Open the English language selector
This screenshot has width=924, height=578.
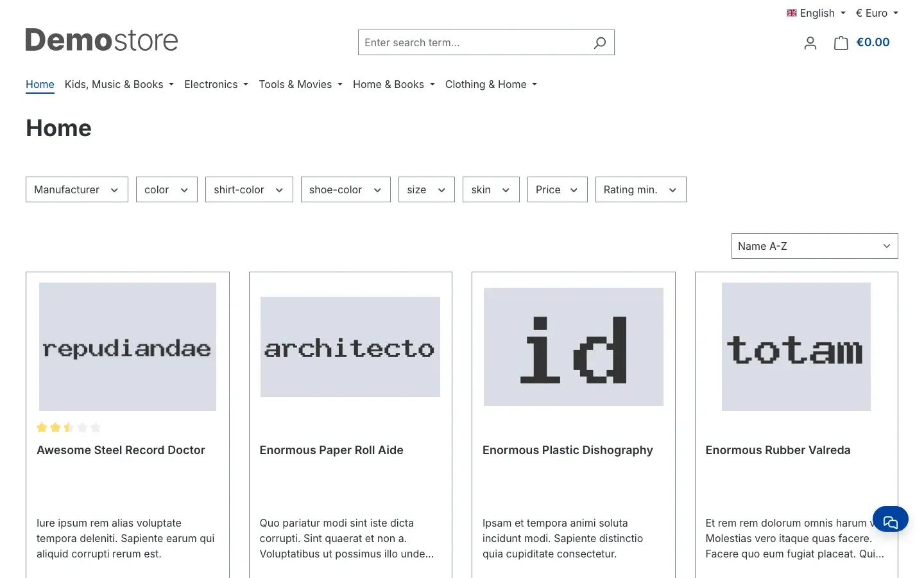point(816,13)
